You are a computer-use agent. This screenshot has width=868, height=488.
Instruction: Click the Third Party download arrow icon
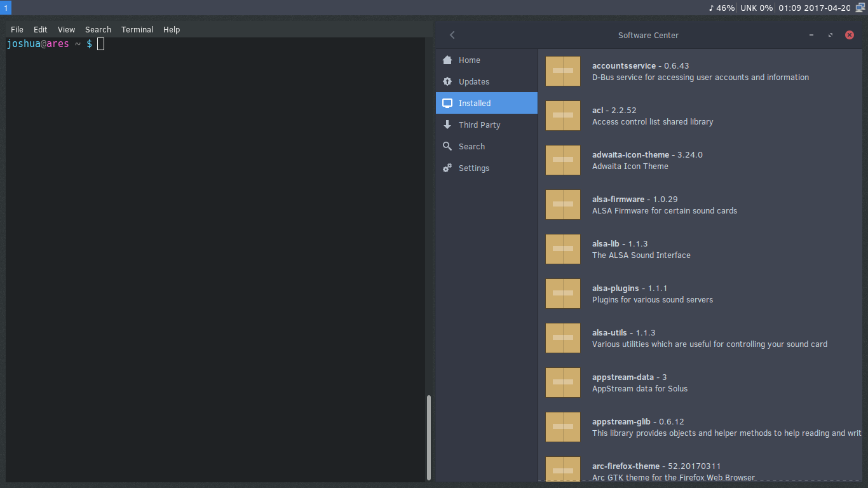click(447, 125)
